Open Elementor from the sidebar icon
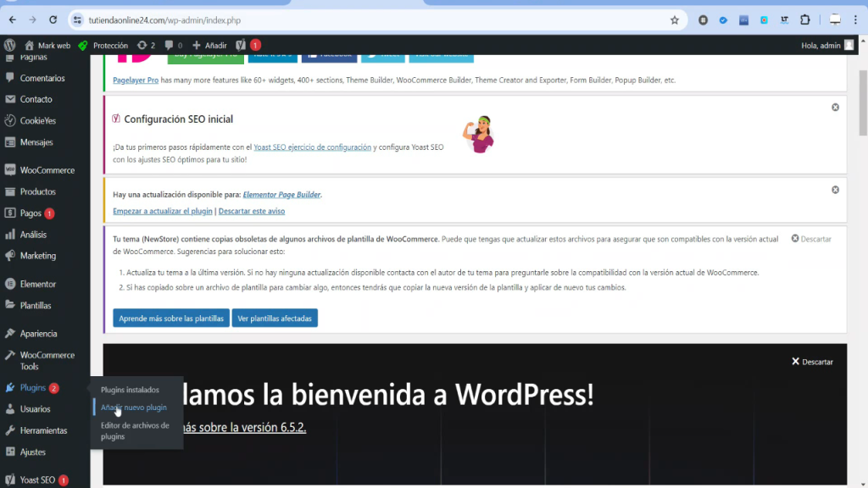The height and width of the screenshot is (488, 868). tap(10, 284)
